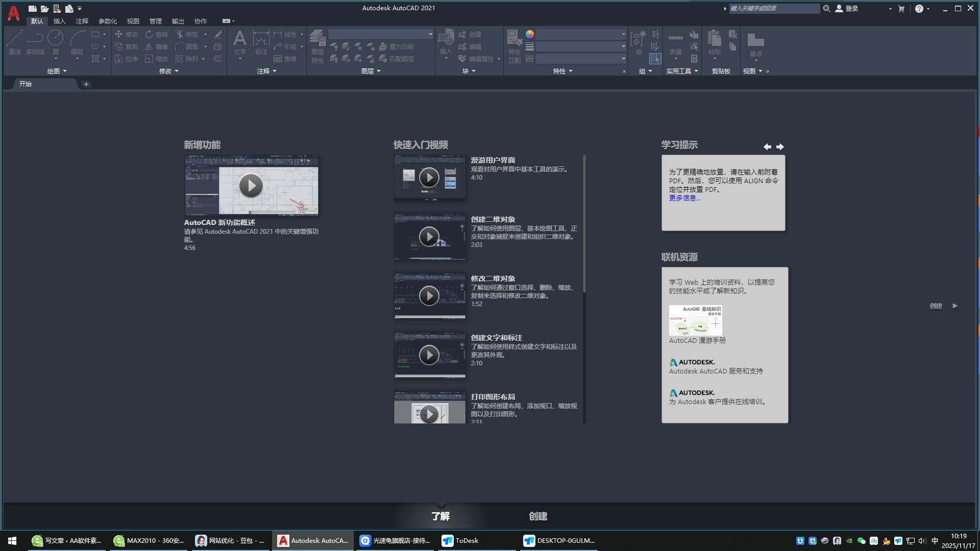
Task: Play the AutoCAD 新功能概述 video thumbnail
Action: tap(251, 186)
